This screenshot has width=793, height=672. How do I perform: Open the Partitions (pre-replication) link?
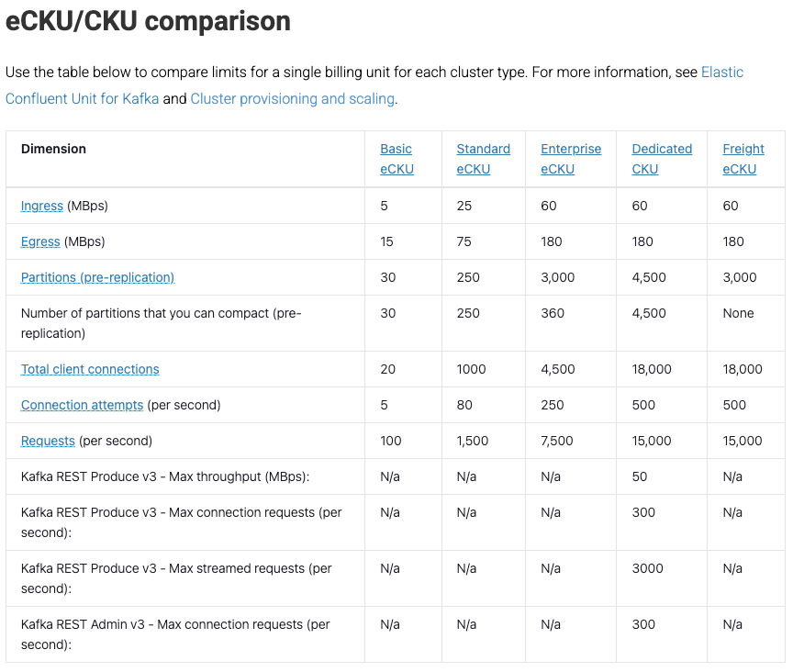(97, 278)
